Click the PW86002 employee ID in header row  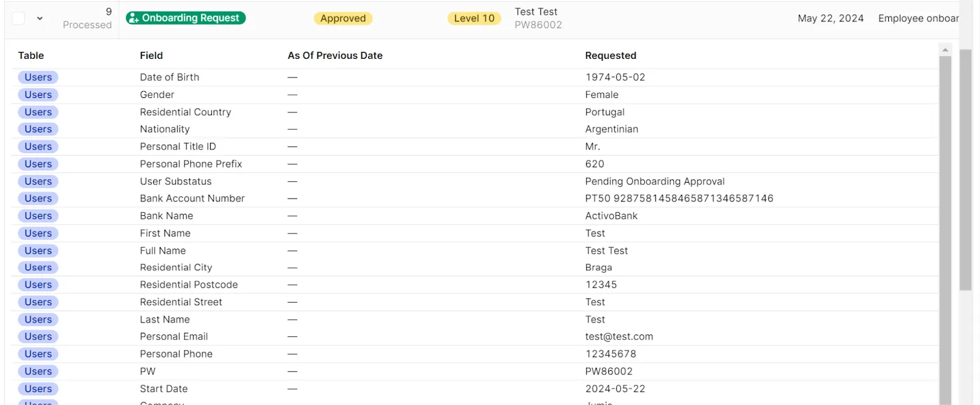point(538,25)
